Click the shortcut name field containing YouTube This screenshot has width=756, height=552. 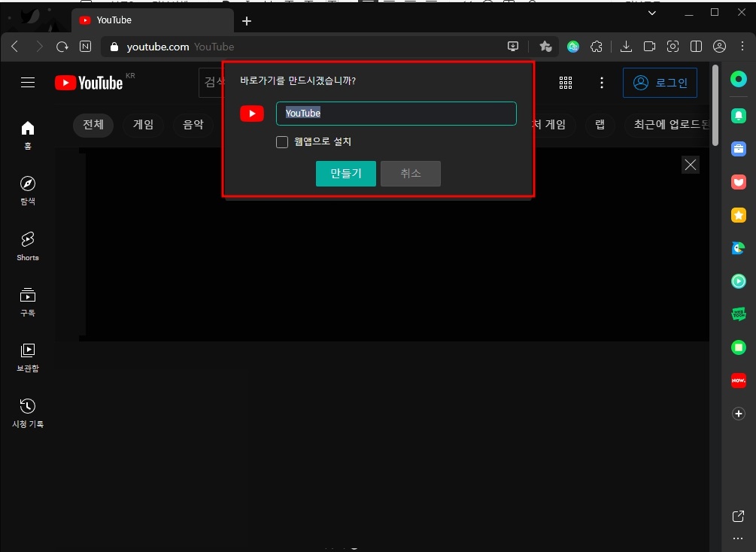click(396, 114)
